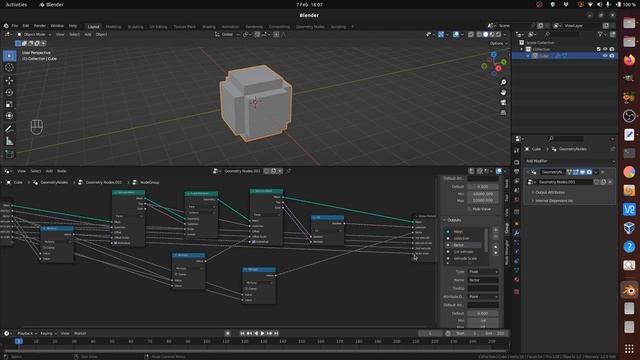Toggle Collection exclude checkbox in outliner
This screenshot has width=640, height=360.
[599, 49]
